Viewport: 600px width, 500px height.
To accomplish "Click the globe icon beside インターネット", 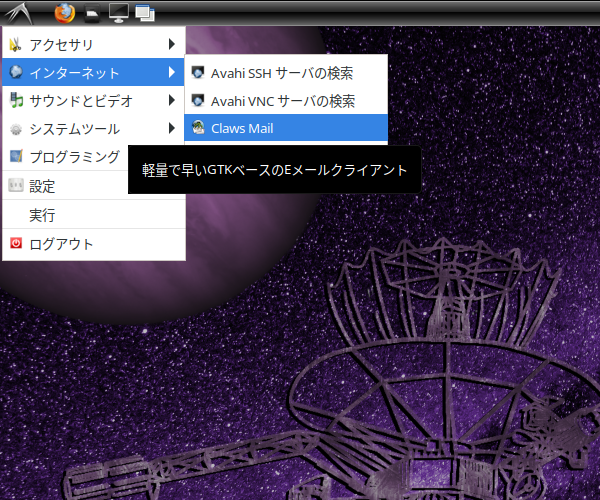I will coord(16,72).
